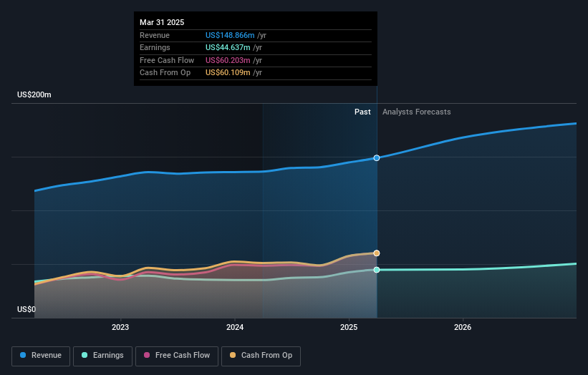Click the US$0 y-axis label
Screen dimensions: 588x375
[x=26, y=309]
